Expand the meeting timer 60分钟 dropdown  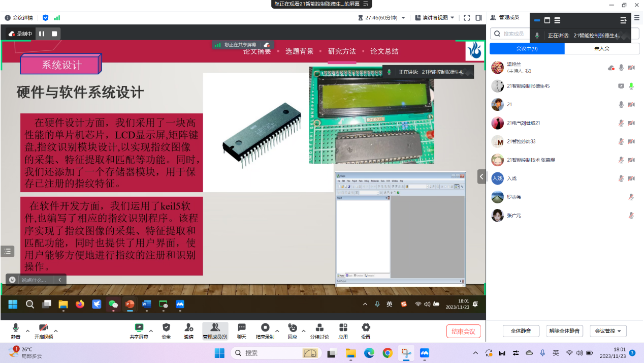(x=403, y=18)
